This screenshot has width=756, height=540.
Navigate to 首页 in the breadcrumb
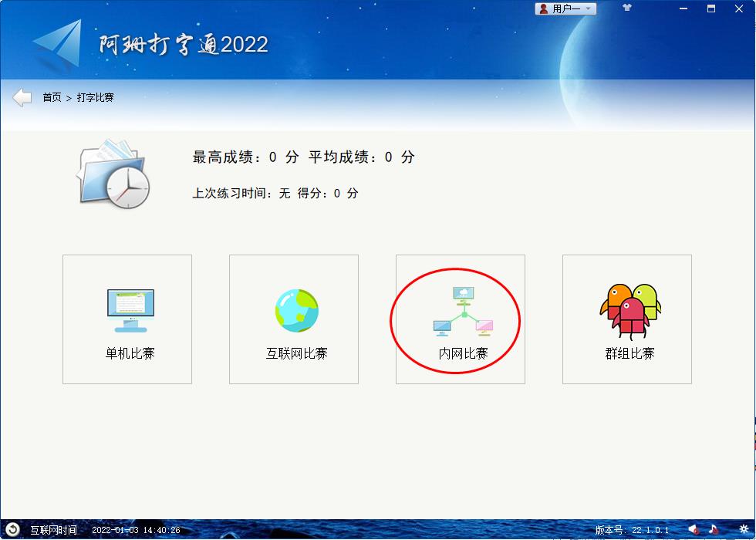point(52,97)
